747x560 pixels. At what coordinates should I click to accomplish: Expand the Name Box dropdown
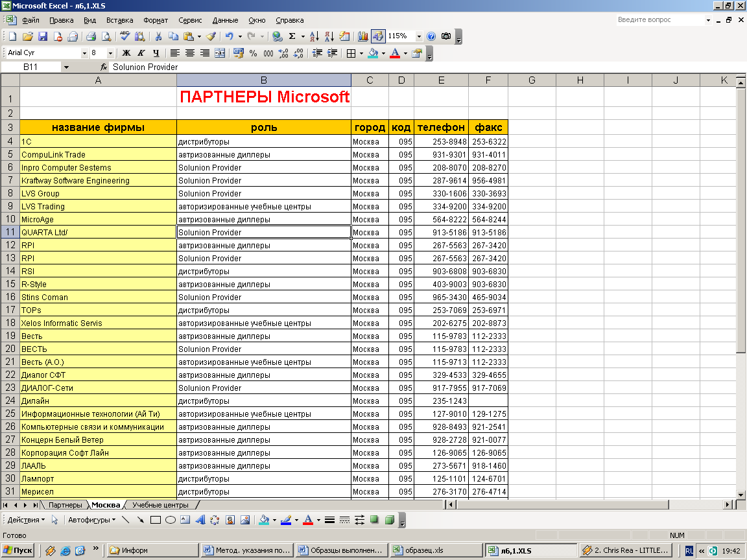(66, 67)
